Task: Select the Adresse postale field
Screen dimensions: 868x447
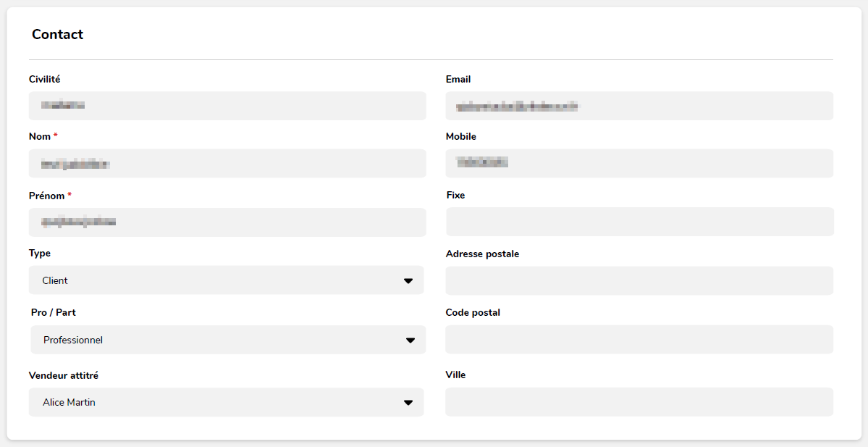Action: (x=639, y=280)
